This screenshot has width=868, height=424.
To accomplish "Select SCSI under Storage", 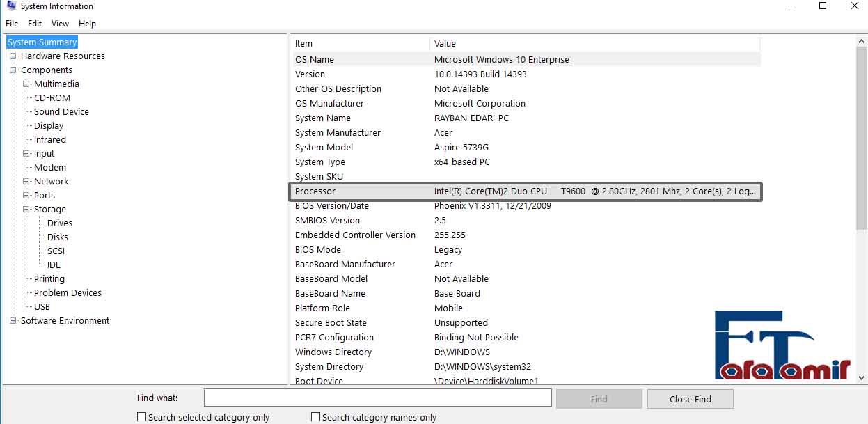I will pos(56,251).
